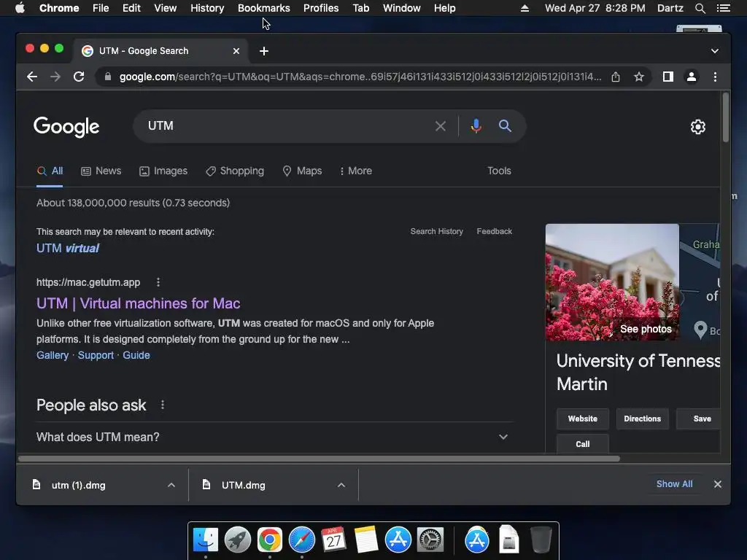Open Notes from the dock
The image size is (747, 560).
(366, 540)
